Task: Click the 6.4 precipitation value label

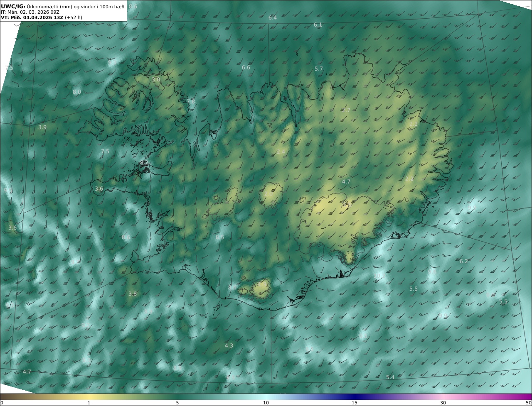Action: click(273, 17)
